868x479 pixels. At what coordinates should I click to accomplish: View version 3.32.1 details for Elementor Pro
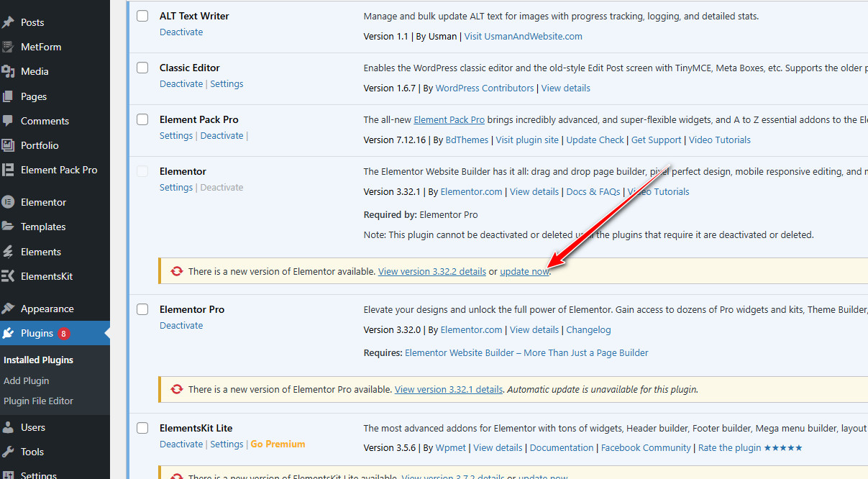(449, 389)
